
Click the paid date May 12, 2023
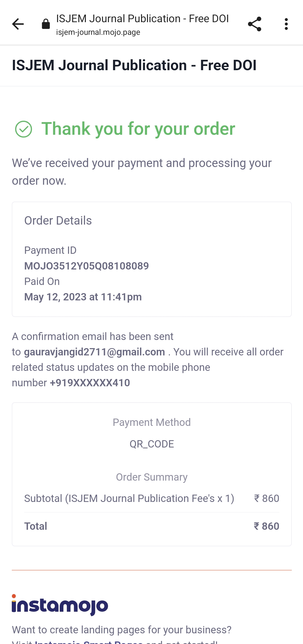pyautogui.click(x=83, y=297)
